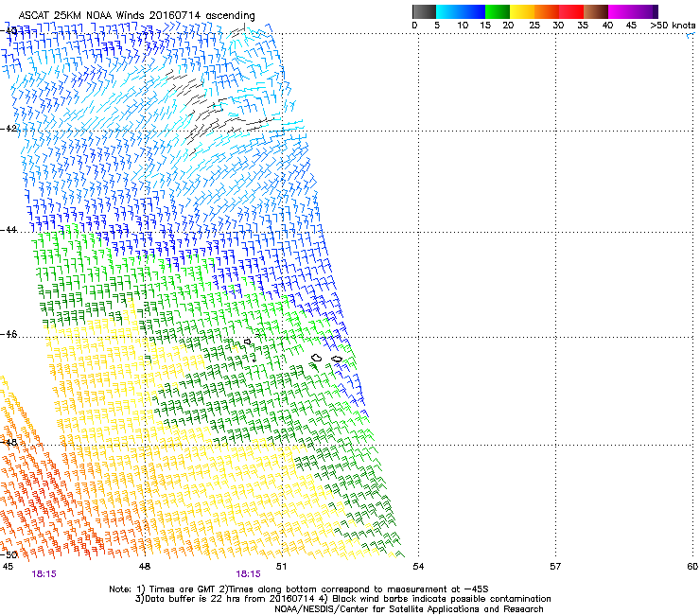Viewport: 700px width, 615px height.
Task: Click the '-46' latitude axis label
Action: pyautogui.click(x=9, y=335)
